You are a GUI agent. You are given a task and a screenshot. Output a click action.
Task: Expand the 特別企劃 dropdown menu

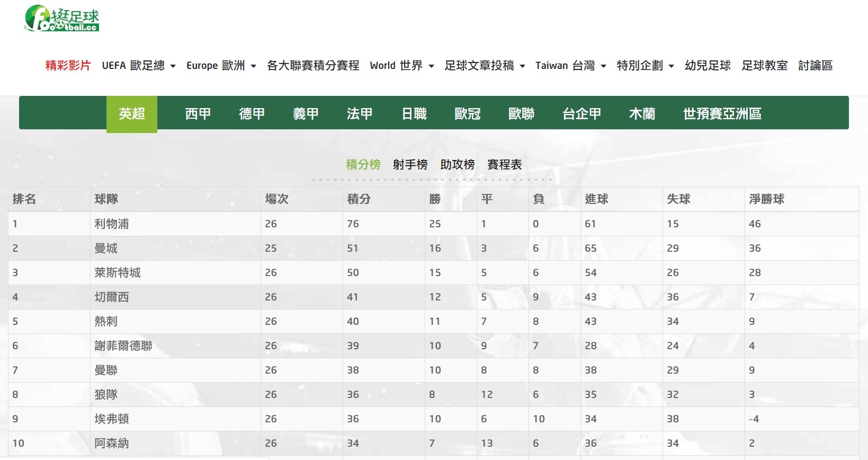coord(646,66)
